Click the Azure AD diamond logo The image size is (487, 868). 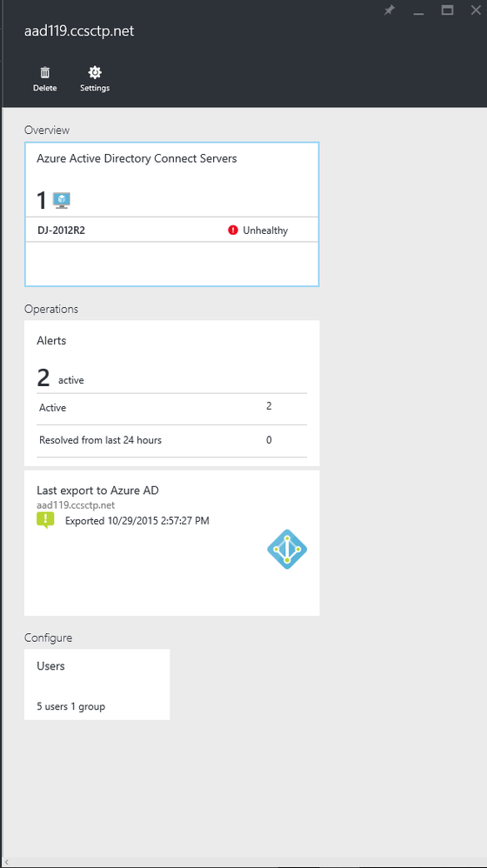pos(287,549)
